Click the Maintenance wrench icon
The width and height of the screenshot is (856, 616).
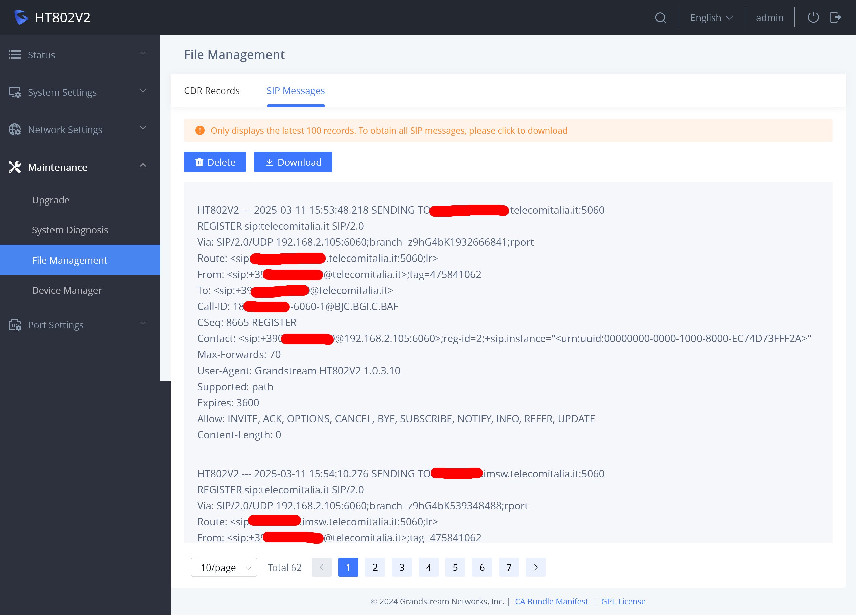click(x=15, y=167)
